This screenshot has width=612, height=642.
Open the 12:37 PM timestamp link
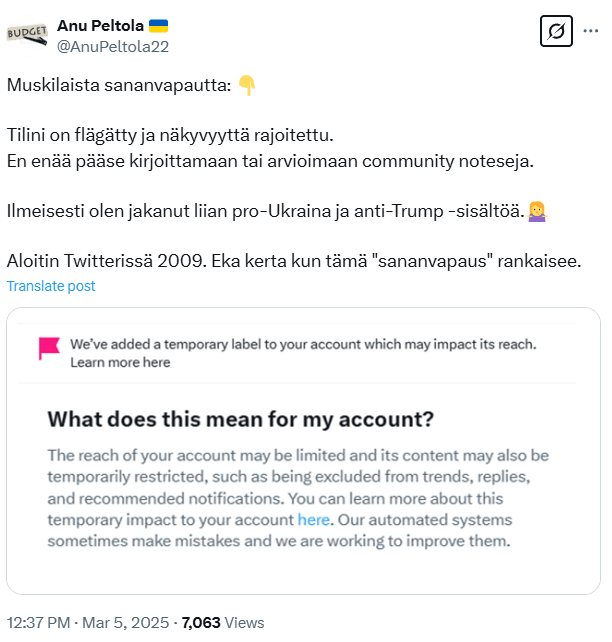(x=38, y=622)
